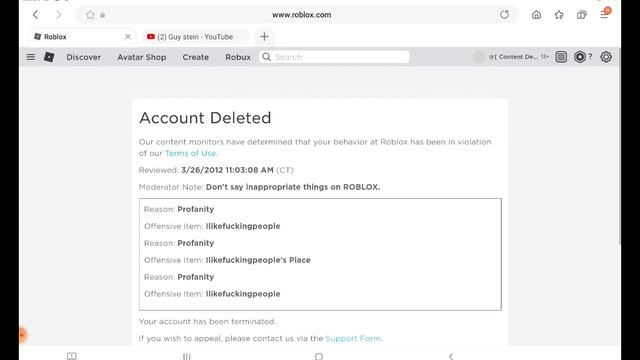The image size is (640, 360).
Task: Open bookmarks star icon in toolbar
Action: tap(559, 15)
